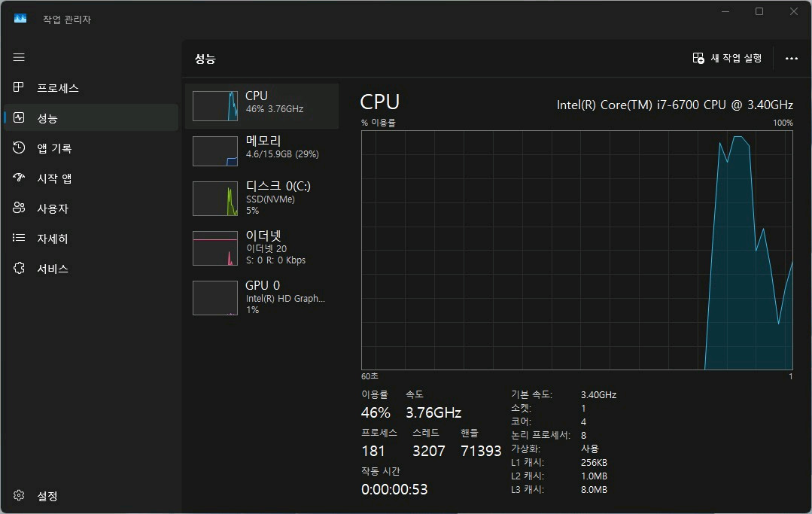Click the 새 작업 실행 button
812x514 pixels.
pyautogui.click(x=728, y=58)
